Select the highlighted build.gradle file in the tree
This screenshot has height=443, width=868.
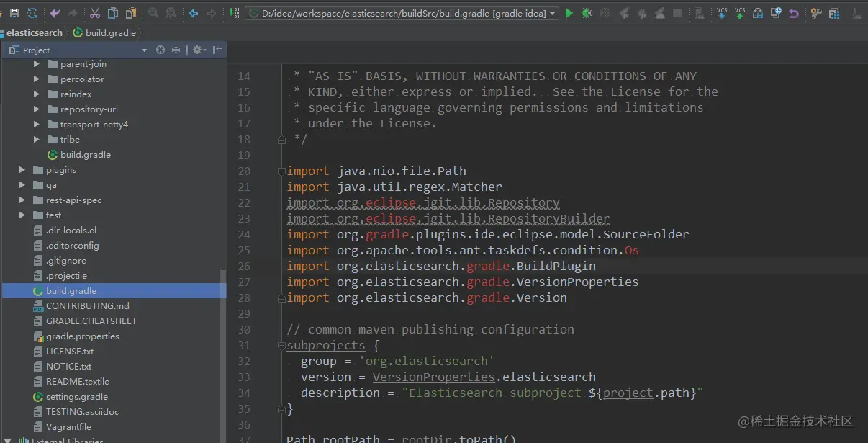pos(113,291)
